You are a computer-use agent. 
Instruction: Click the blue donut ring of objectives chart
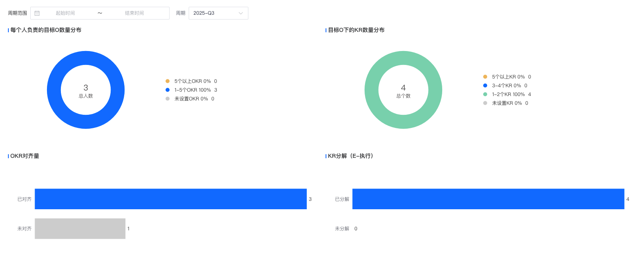[x=54, y=90]
